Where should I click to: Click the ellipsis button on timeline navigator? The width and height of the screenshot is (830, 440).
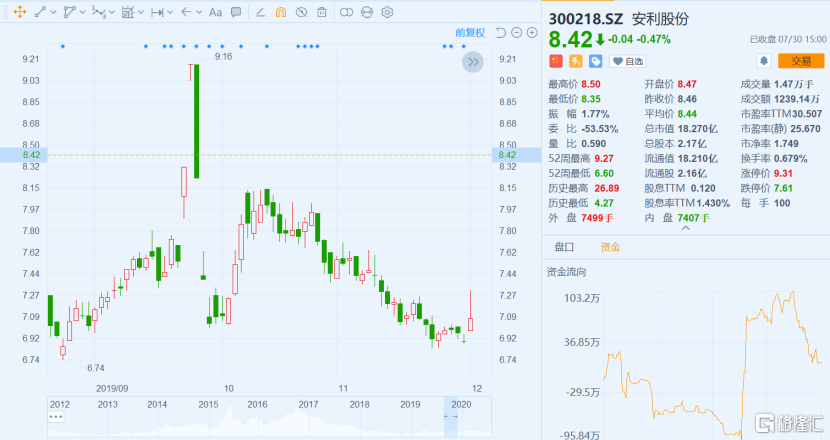tap(56, 417)
